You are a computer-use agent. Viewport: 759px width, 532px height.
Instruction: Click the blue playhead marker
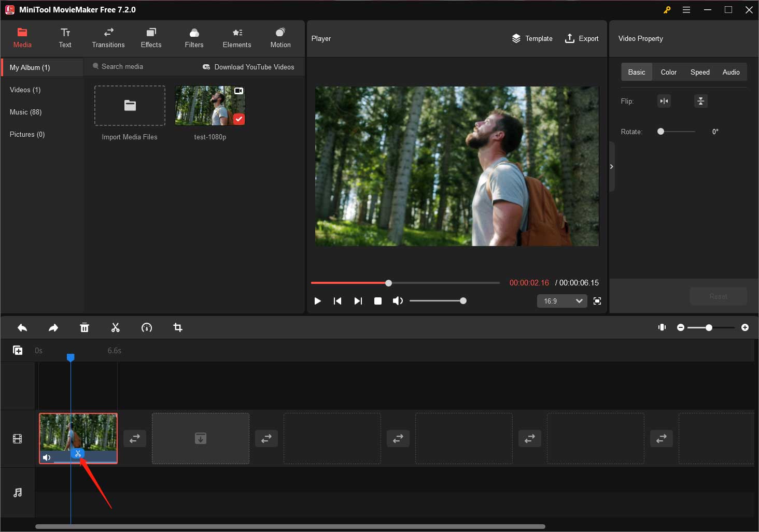71,357
